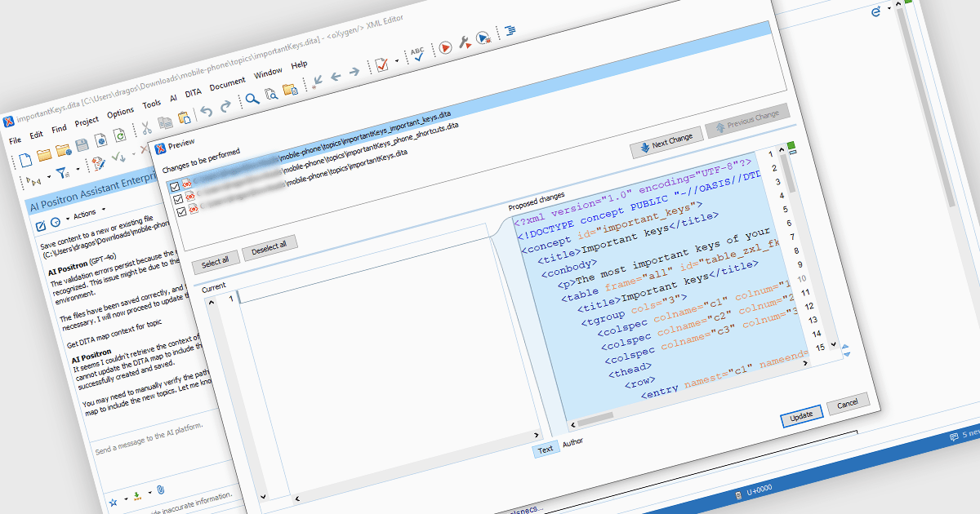Click the Last Modification arrow icon
The image size is (980, 514).
(317, 82)
